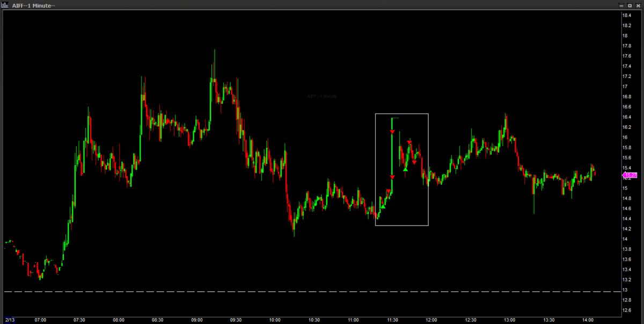Viewport: 644px width, 324px height.
Task: Select the red sell marker near 16.1 on the spike
Action: (392, 132)
